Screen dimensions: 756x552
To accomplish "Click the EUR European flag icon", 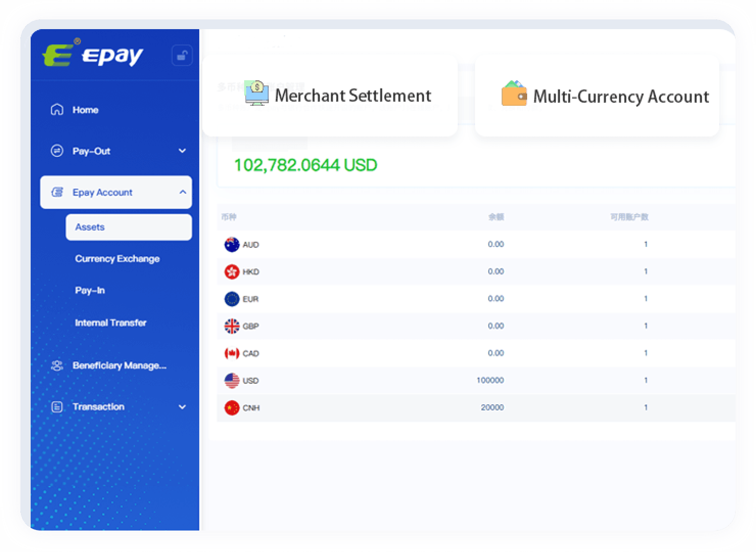I will click(x=232, y=298).
